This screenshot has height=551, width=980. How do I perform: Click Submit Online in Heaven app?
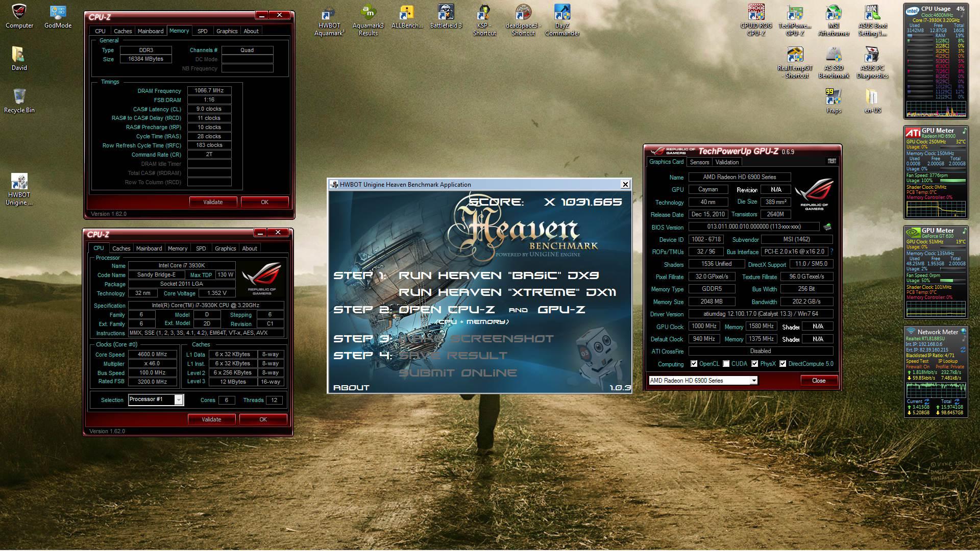pyautogui.click(x=457, y=373)
